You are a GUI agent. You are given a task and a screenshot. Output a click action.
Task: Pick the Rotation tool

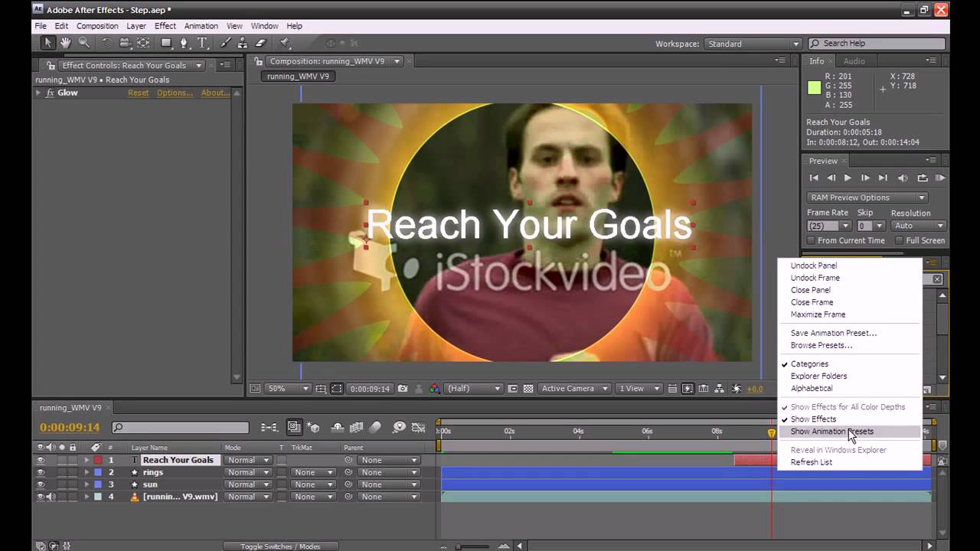[x=107, y=44]
